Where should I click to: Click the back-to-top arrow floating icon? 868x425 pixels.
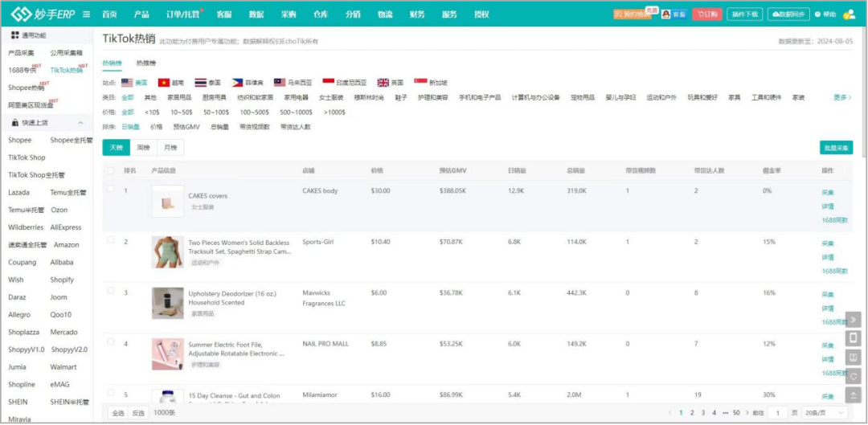click(853, 395)
